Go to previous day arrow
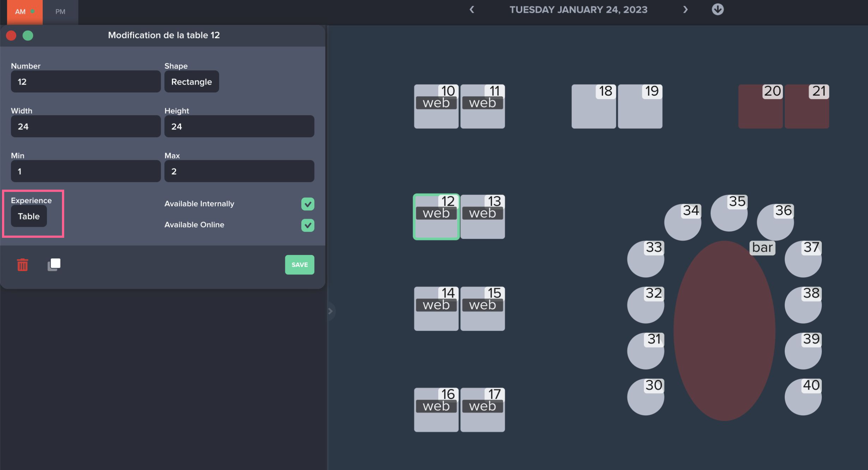Viewport: 868px width, 470px height. click(x=472, y=10)
